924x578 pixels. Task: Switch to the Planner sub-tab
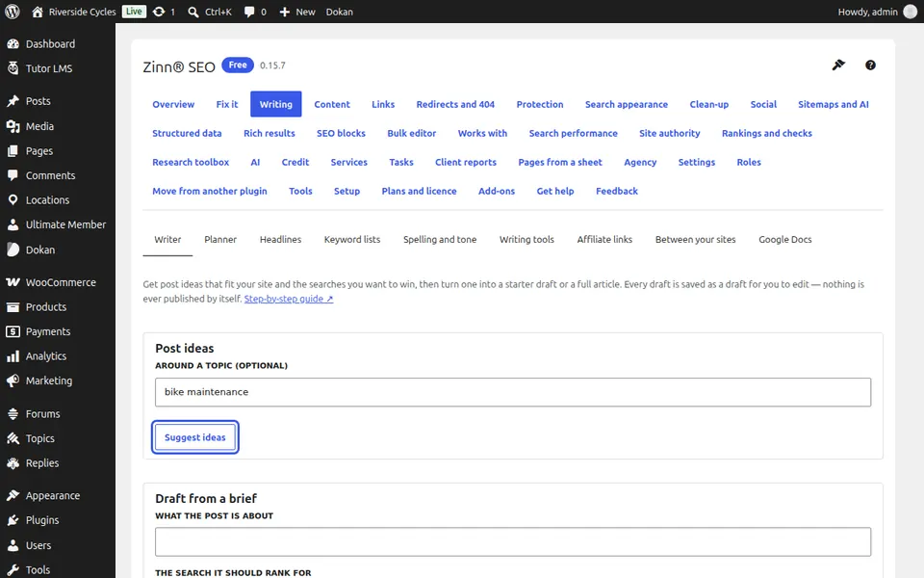[x=220, y=240]
